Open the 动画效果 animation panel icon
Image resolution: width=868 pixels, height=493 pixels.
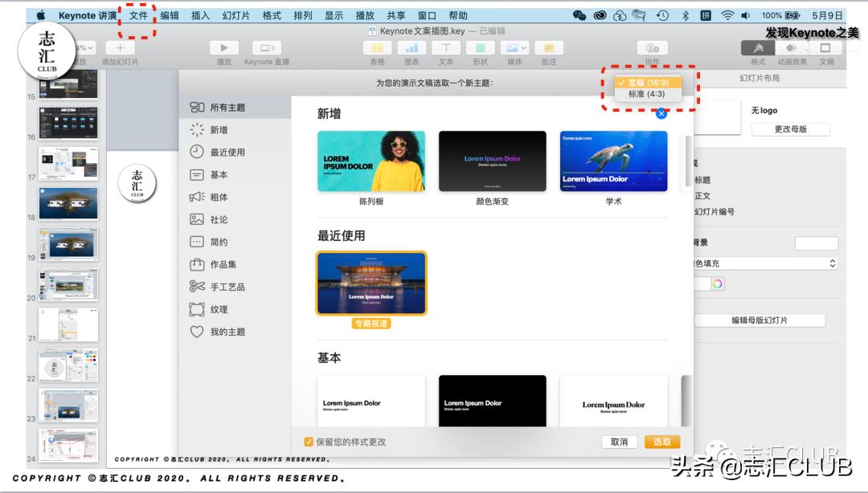[791, 48]
